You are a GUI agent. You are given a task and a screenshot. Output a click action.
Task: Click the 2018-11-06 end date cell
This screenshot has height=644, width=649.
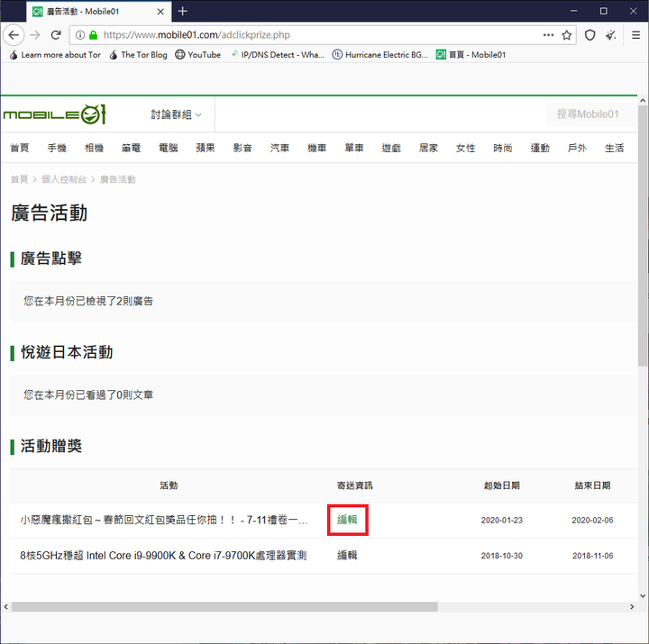coord(592,556)
